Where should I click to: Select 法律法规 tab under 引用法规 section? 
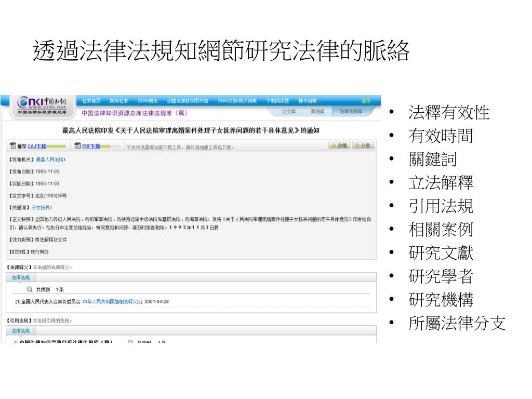point(21,331)
